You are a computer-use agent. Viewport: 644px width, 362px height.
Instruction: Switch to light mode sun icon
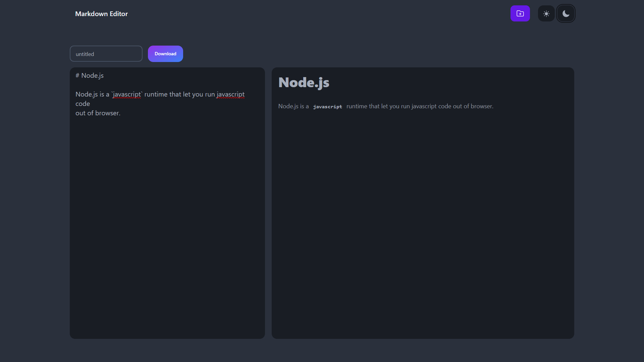[546, 14]
